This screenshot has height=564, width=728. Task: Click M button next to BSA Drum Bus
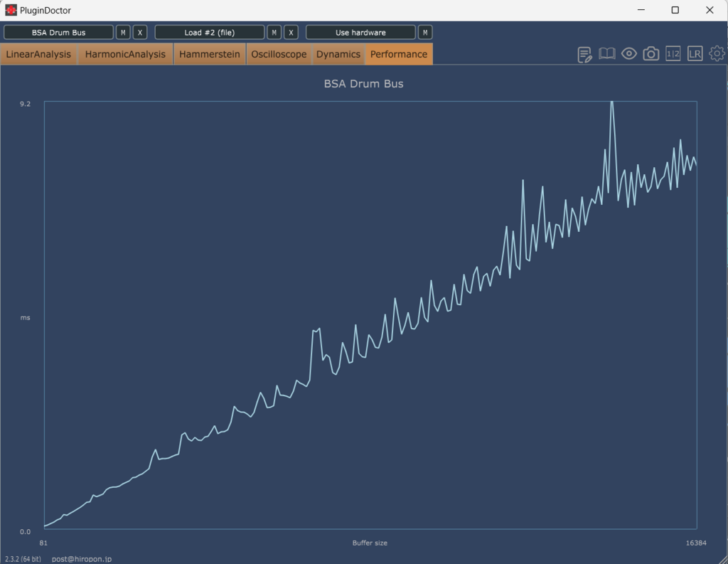point(123,33)
